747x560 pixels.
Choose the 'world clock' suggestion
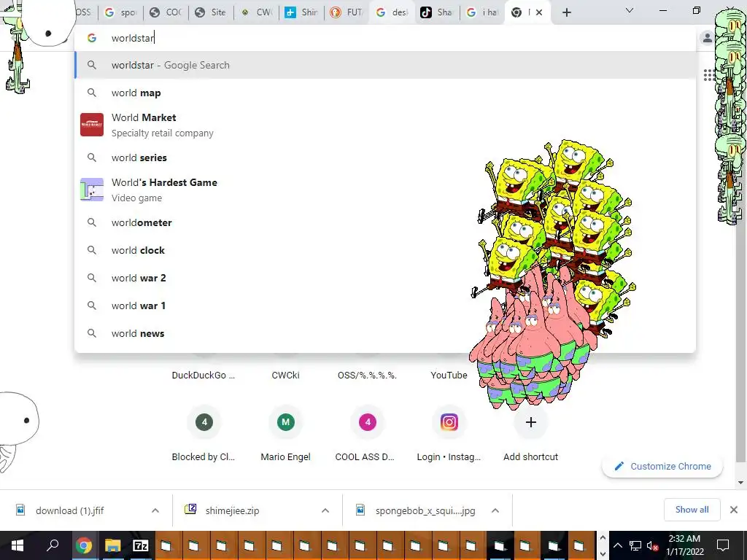385,250
